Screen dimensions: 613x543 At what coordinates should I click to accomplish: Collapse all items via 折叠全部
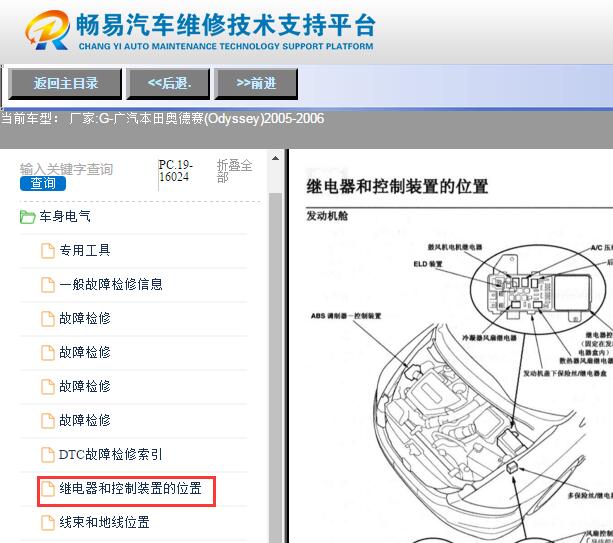234,171
